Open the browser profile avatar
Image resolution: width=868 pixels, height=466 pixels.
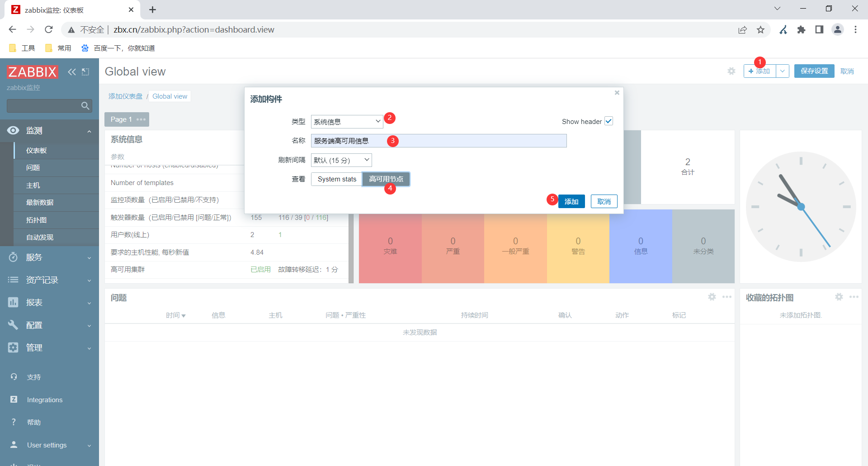[838, 30]
